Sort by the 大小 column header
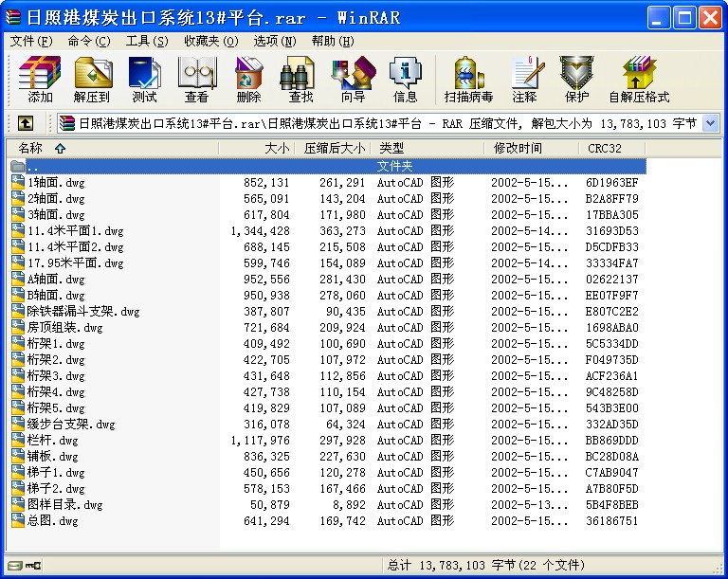 (x=257, y=148)
